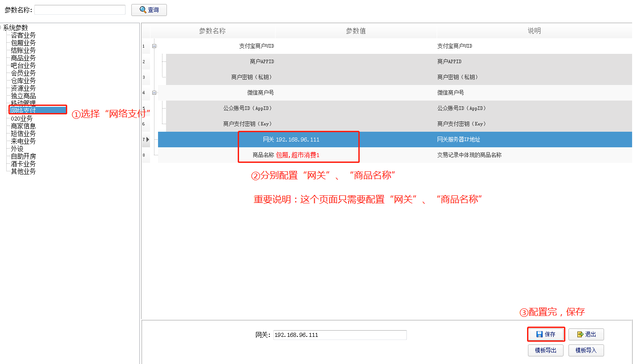Screen dimensions: 633x364
Task: Select 商家信息 tree item
Action: [x=24, y=126]
